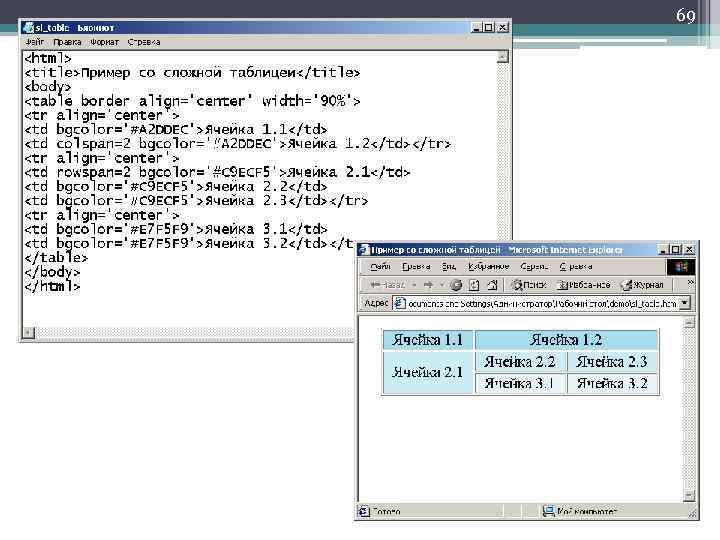Click the IE icon in browser title bar
This screenshot has height=540, width=720.
364,250
